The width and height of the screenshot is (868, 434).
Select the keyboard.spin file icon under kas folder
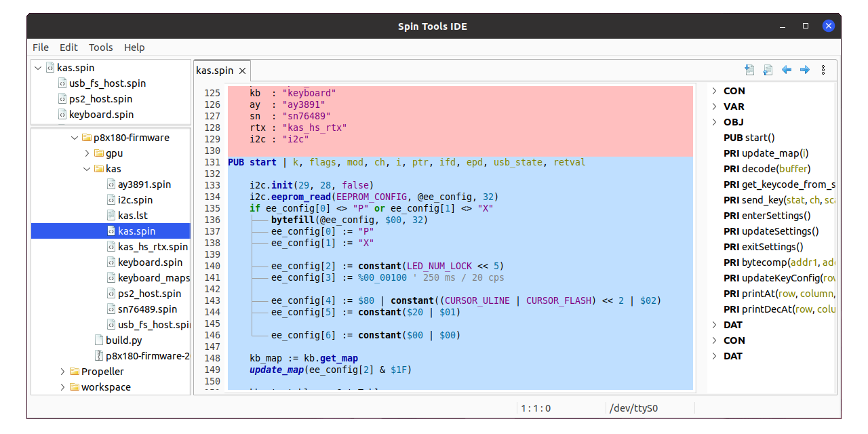coord(111,262)
